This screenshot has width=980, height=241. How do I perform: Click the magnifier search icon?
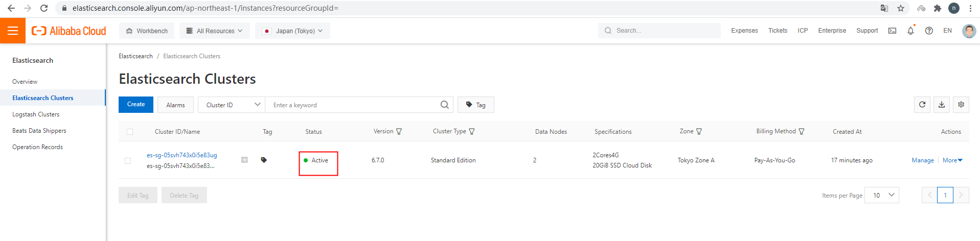point(445,105)
